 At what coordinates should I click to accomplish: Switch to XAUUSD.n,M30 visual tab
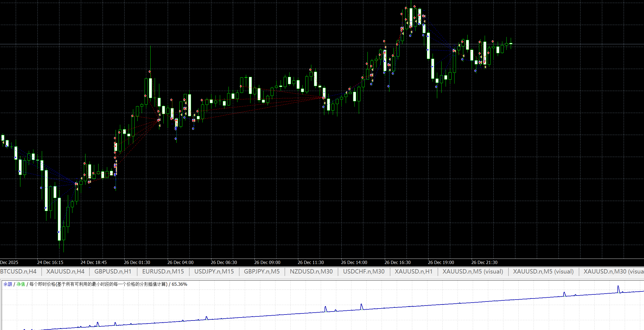click(613, 271)
